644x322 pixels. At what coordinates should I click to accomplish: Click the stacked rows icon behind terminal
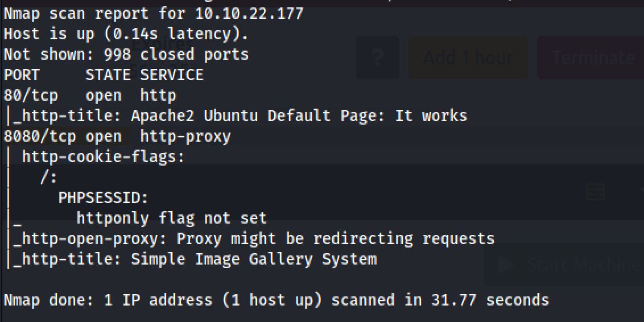coord(595,192)
